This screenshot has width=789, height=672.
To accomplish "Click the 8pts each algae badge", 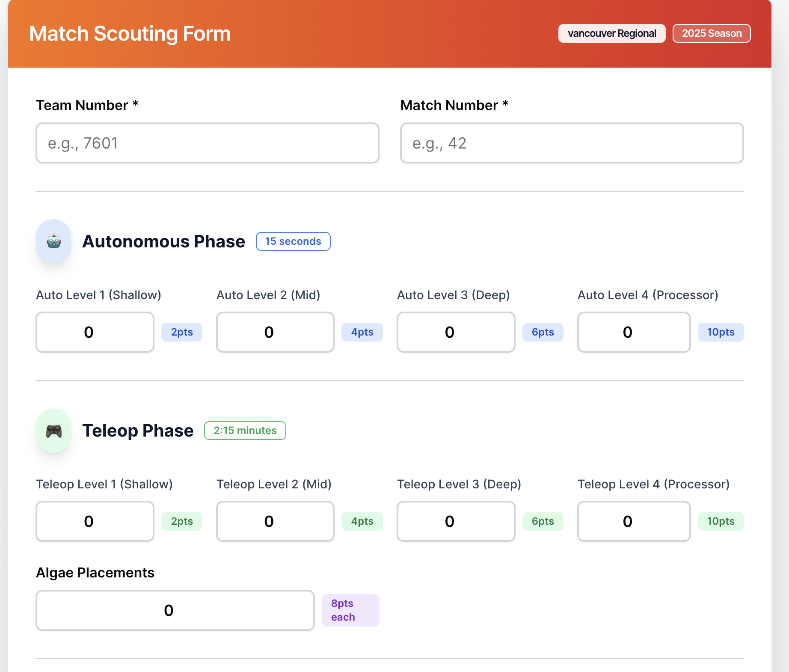I will coord(350,610).
